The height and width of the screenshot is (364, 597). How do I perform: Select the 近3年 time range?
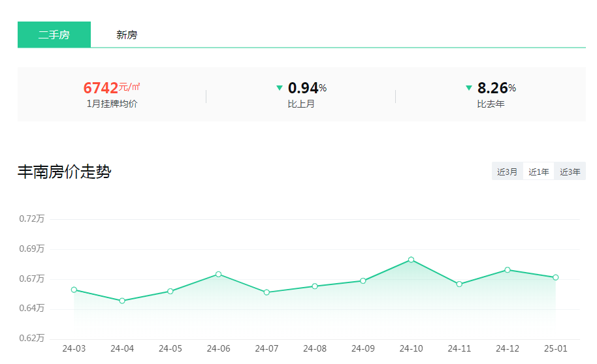(x=570, y=172)
